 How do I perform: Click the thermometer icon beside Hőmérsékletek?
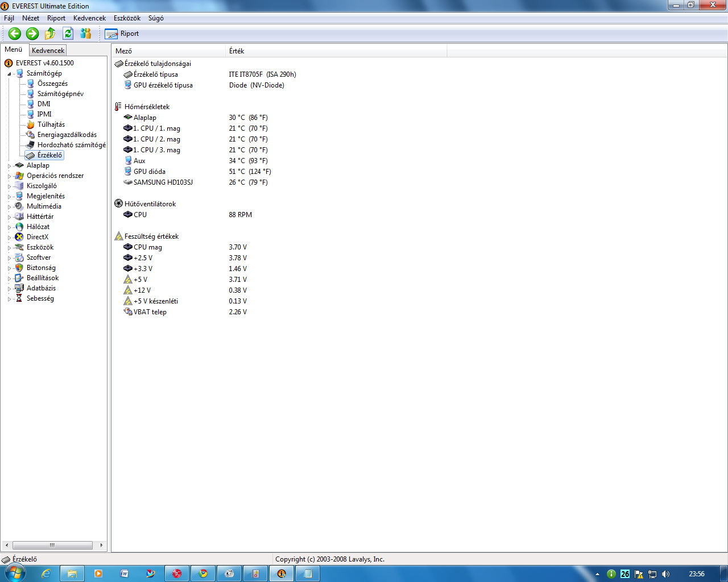118,107
